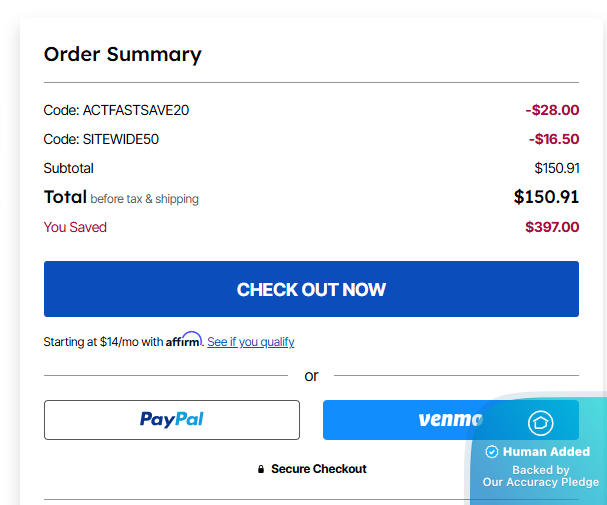Open the See if you qualify link
Screen dimensions: 607x505
[x=251, y=342]
